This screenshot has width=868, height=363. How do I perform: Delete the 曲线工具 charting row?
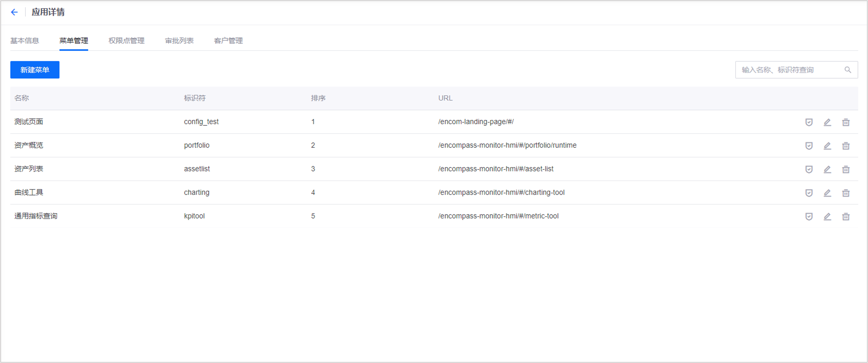pos(846,193)
